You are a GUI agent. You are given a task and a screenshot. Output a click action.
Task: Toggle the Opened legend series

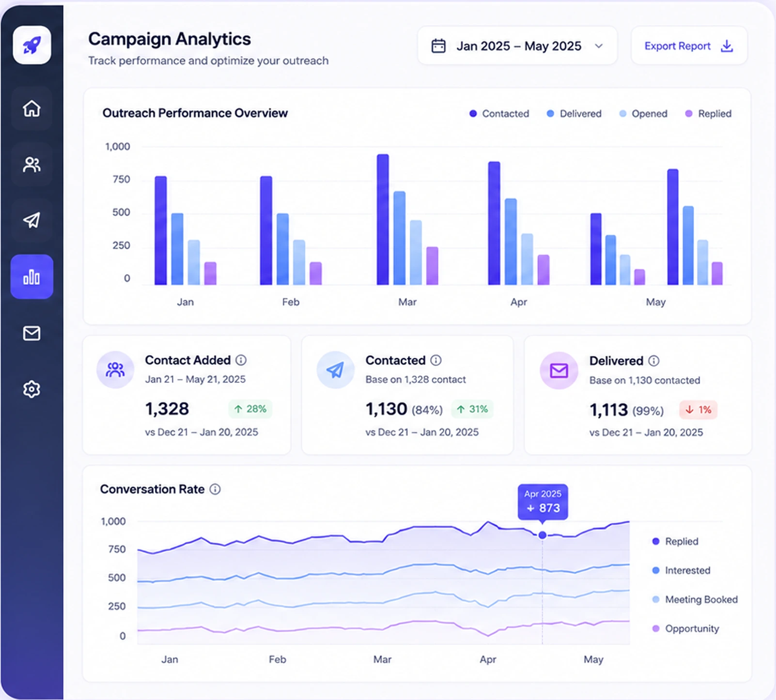(x=643, y=114)
